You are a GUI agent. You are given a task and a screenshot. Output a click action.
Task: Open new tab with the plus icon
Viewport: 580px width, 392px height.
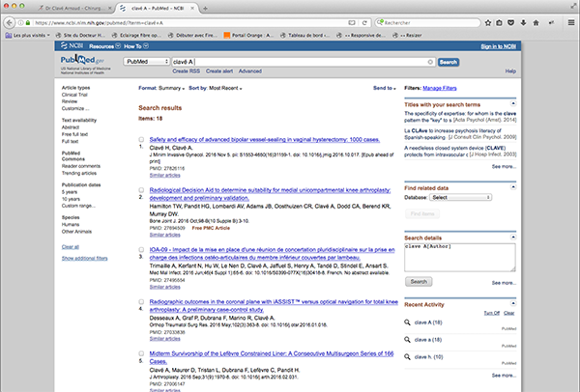coord(205,8)
